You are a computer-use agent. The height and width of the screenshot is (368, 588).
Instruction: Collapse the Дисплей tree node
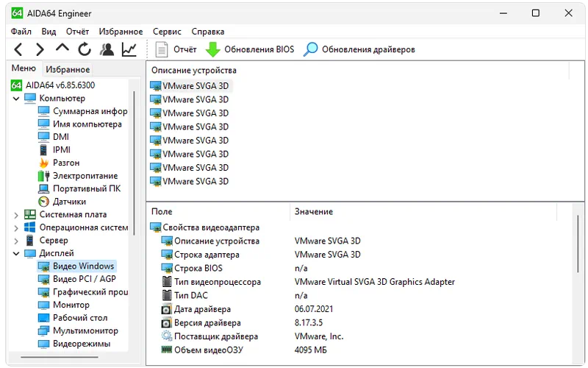click(x=16, y=254)
